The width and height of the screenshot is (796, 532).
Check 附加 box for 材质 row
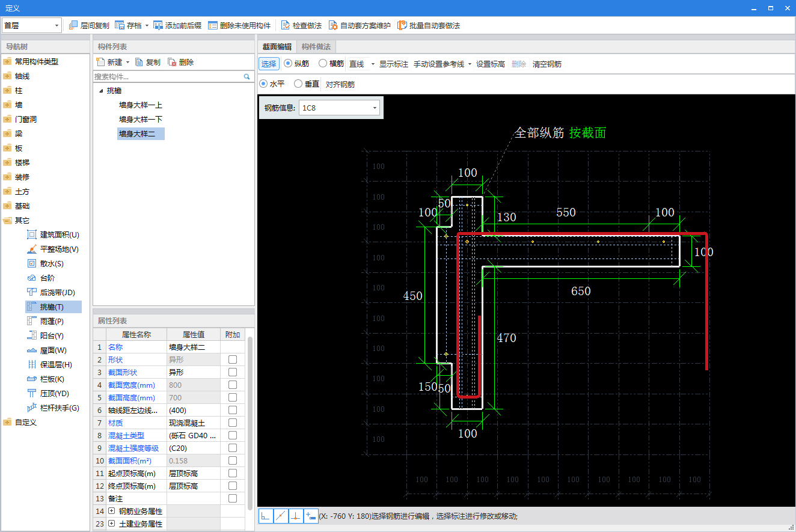coord(233,423)
